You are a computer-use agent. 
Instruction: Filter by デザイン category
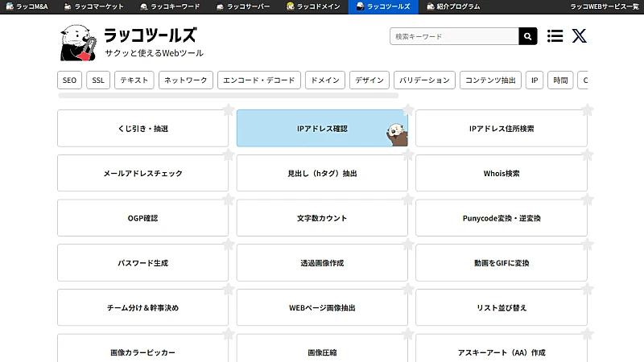(x=369, y=80)
